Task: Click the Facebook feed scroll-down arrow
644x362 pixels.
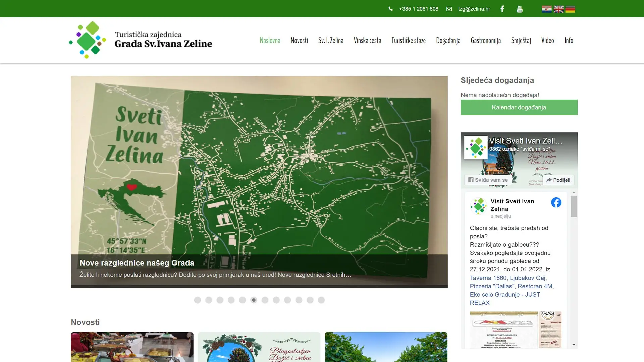Action: click(574, 345)
